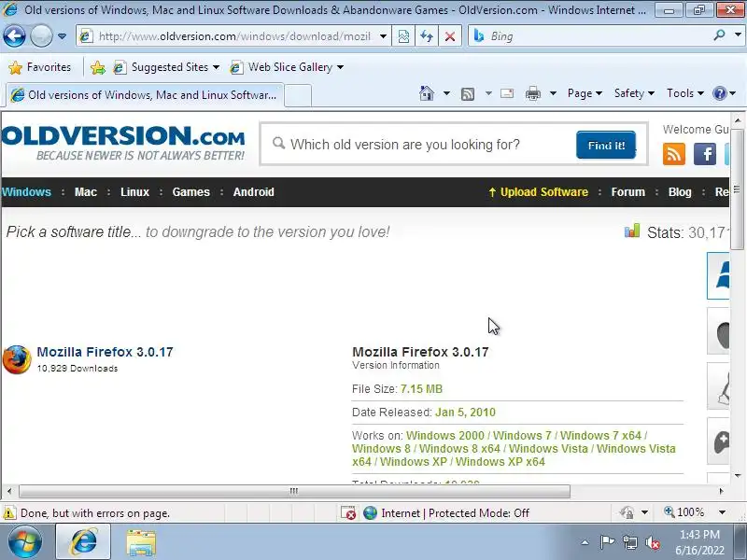Open a new blank tab

pos(298,95)
